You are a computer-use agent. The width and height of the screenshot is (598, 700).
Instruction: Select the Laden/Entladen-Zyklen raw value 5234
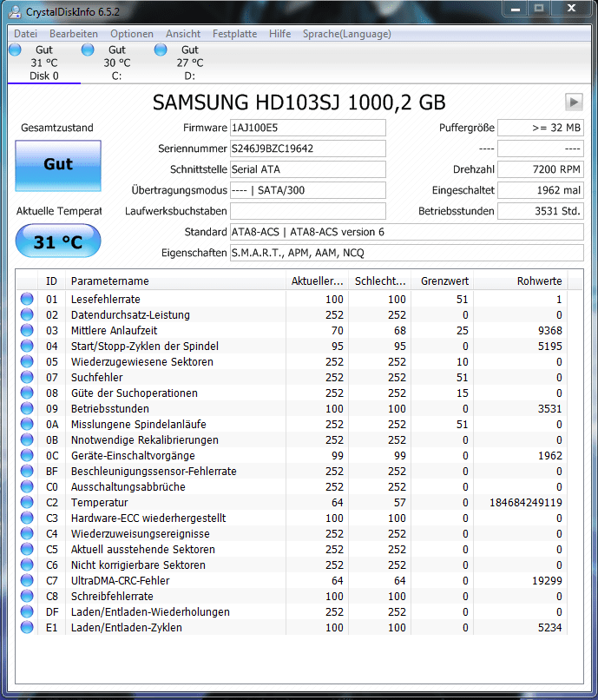pos(549,628)
